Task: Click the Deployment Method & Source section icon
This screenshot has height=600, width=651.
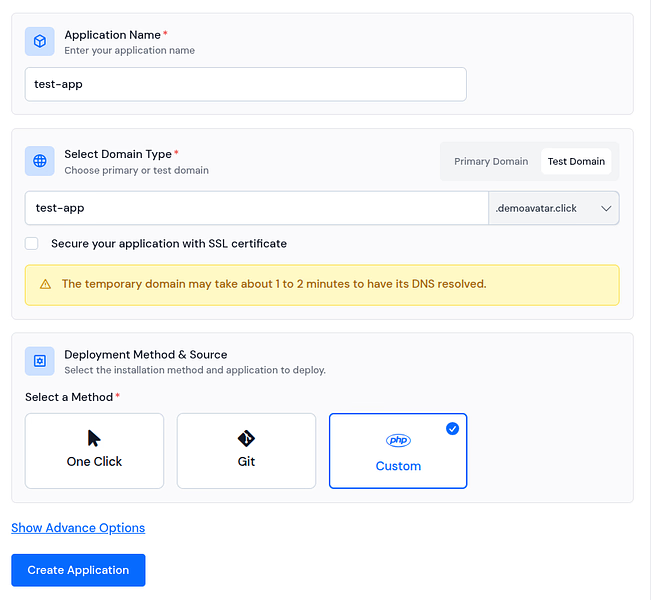Action: [40, 361]
